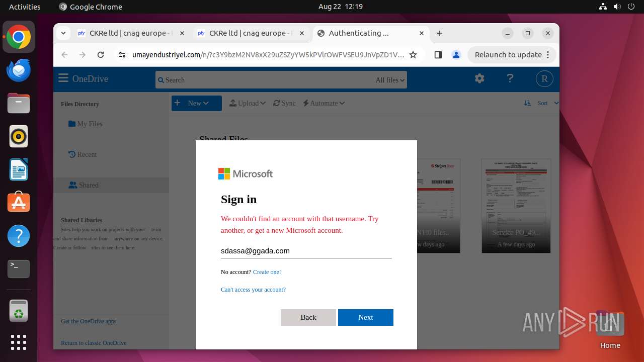This screenshot has height=362, width=644.
Task: Open the Home desktop icon
Action: [x=610, y=330]
